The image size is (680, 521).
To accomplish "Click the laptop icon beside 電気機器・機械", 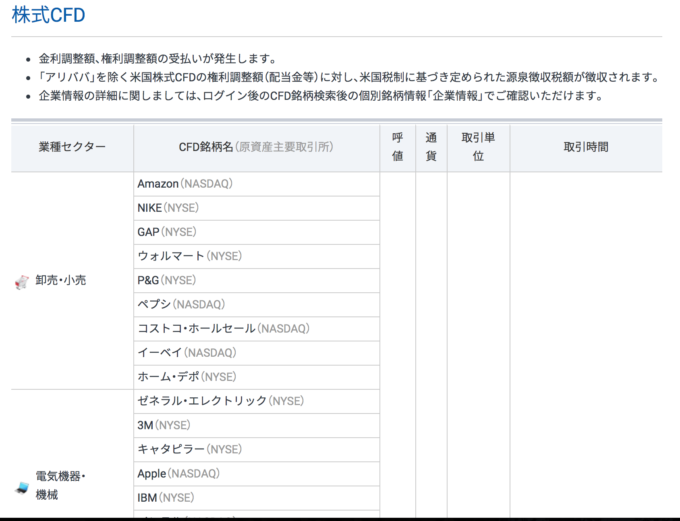I will coord(22,488).
